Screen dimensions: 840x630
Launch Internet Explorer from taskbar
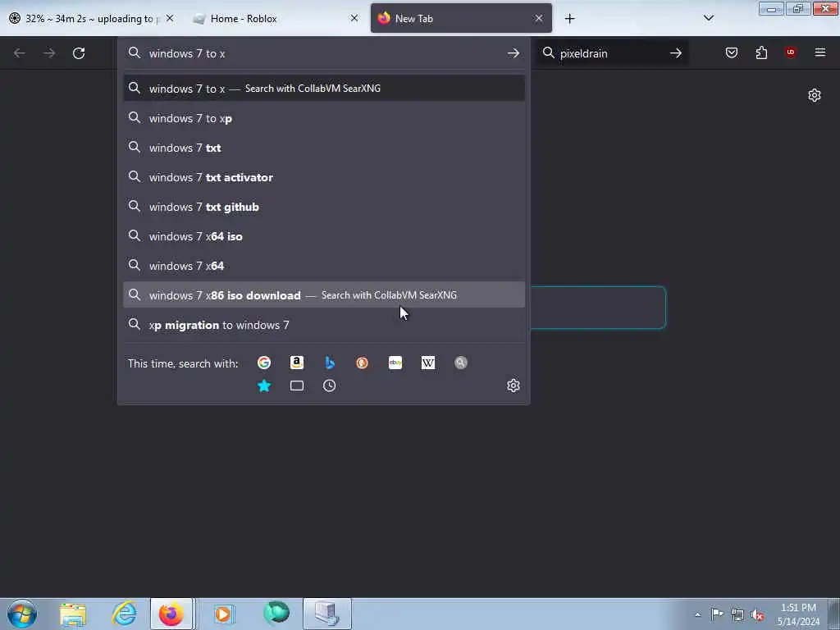click(x=124, y=614)
